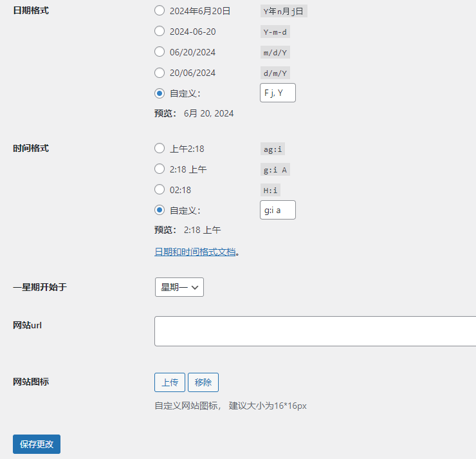This screenshot has height=459, width=476.
Task: Click the custom time field containing g:i a
Action: pyautogui.click(x=277, y=210)
